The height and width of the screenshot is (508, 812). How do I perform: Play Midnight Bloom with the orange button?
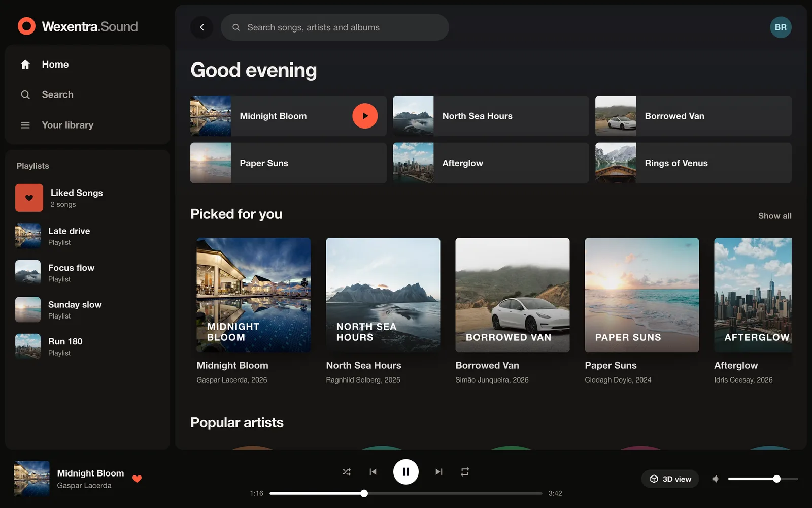(x=365, y=116)
